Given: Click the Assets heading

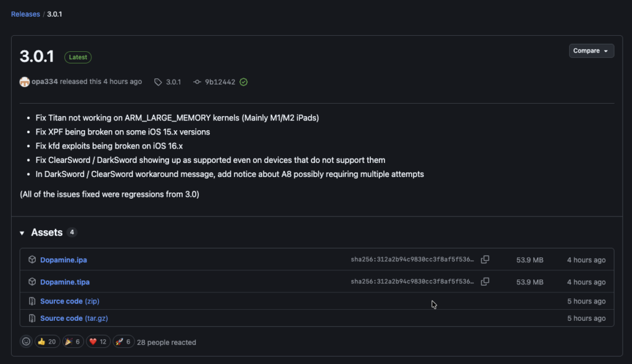Looking at the screenshot, I should tap(47, 233).
